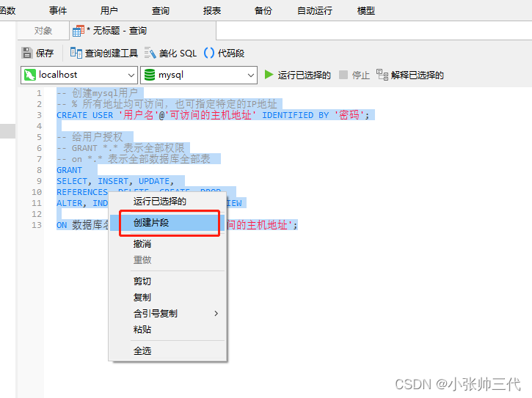Click the 创建mysql用户 comment line
This screenshot has height=398, width=532.
[x=98, y=93]
